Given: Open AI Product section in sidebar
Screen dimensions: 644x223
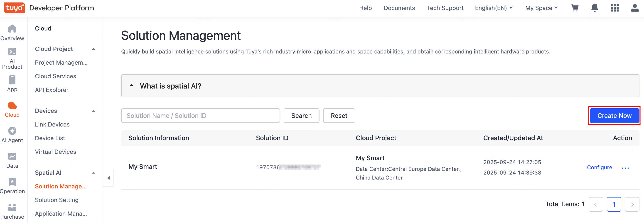Looking at the screenshot, I should point(12,58).
